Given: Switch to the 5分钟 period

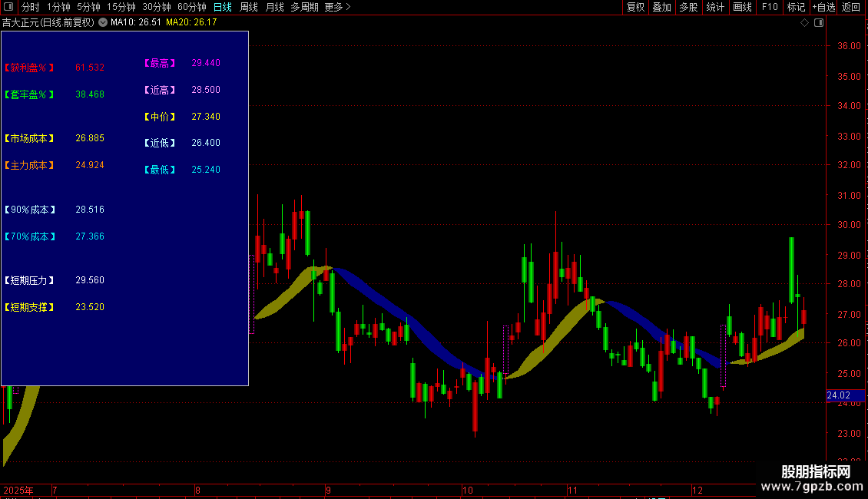Looking at the screenshot, I should (88, 7).
